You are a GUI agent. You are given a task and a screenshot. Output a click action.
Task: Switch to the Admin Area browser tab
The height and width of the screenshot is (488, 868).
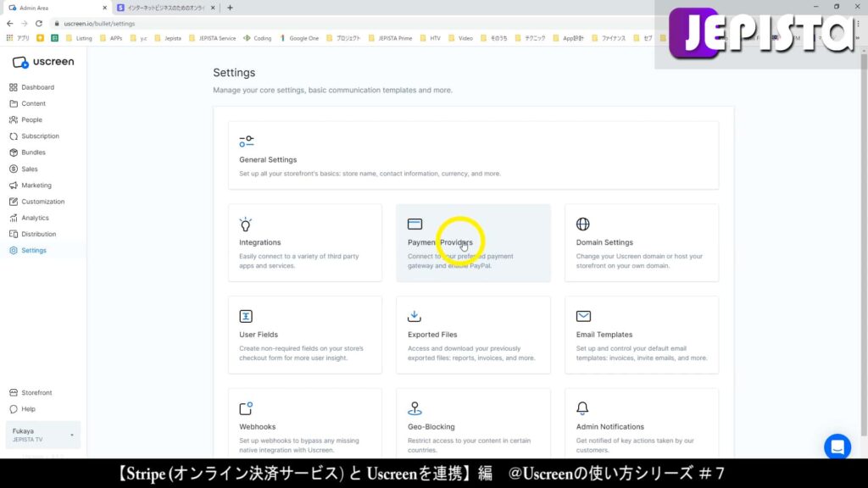tap(57, 8)
